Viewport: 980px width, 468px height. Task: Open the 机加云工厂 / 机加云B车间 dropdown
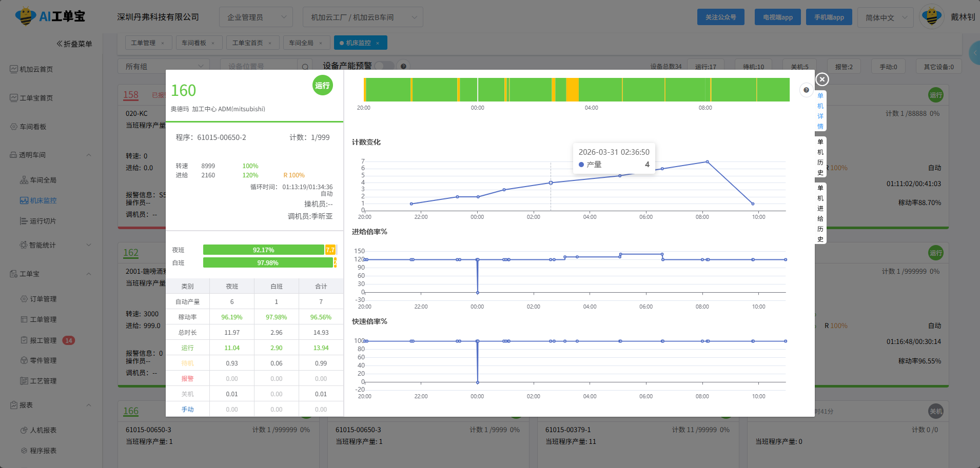point(362,17)
